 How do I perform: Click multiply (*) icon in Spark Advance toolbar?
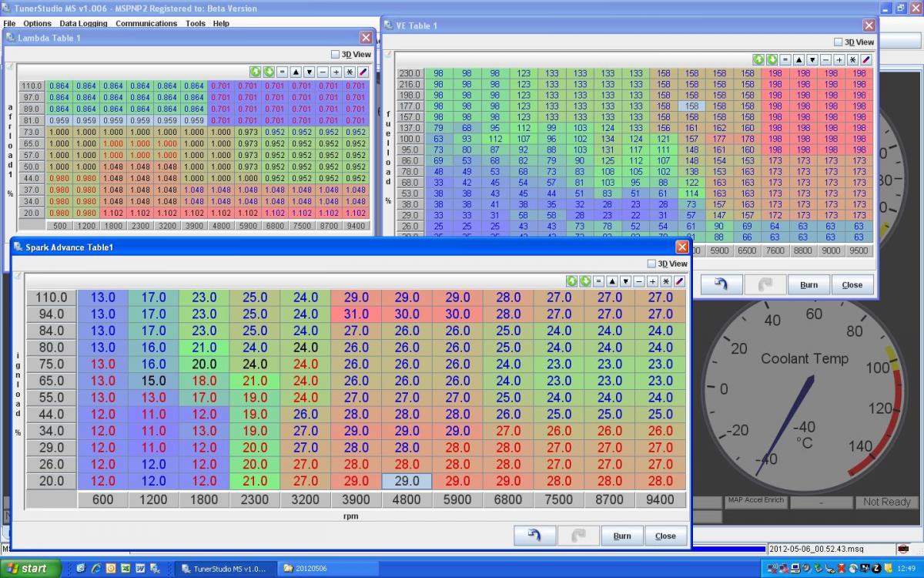coord(666,281)
